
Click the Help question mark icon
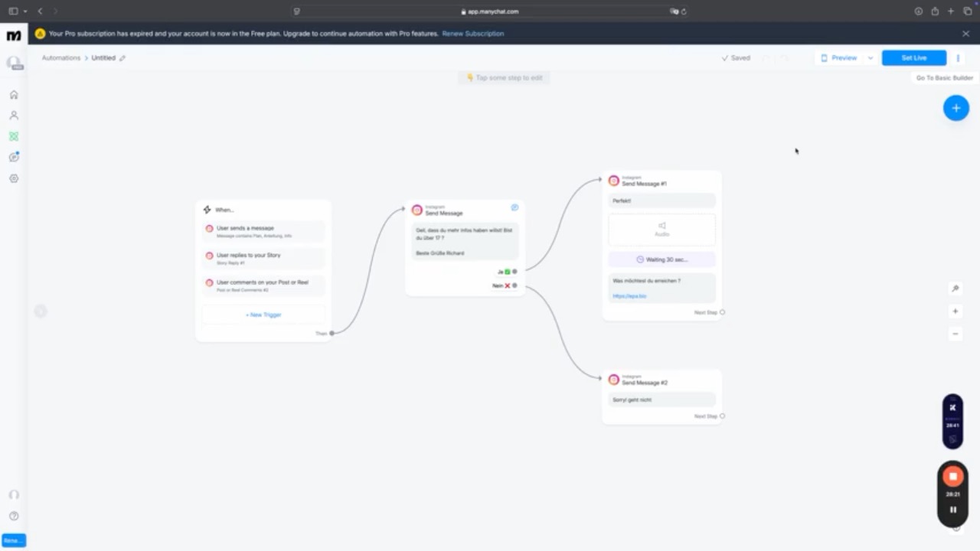(14, 516)
